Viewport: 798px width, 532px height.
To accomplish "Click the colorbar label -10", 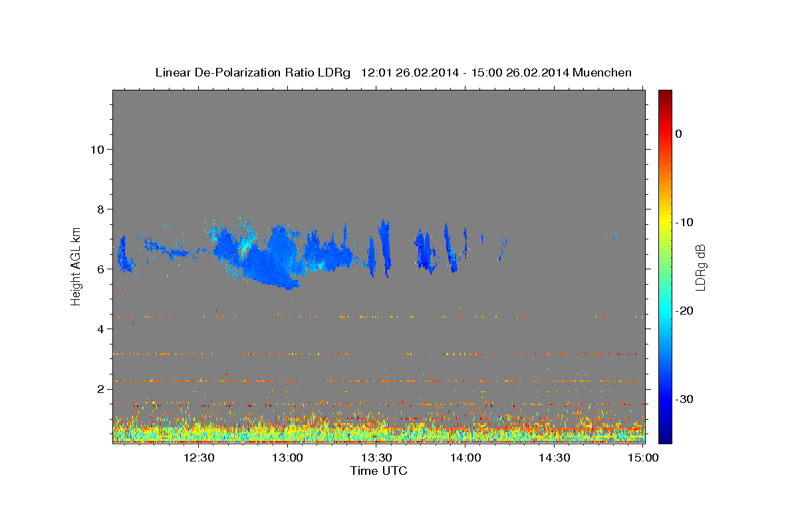I will pos(686,222).
